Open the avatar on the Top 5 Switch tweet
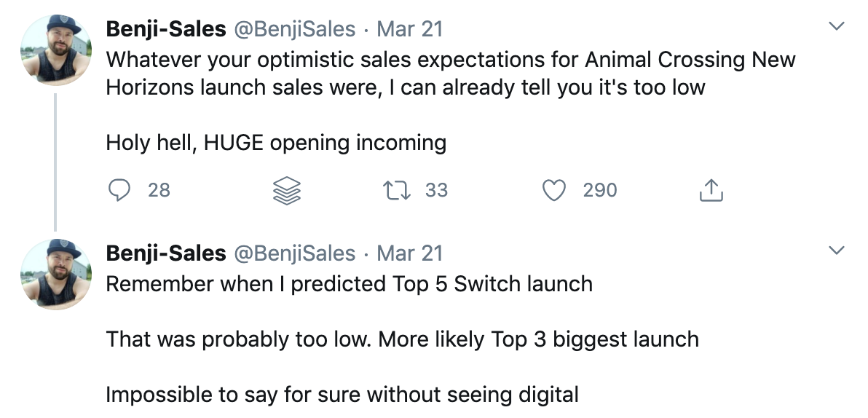 56,275
